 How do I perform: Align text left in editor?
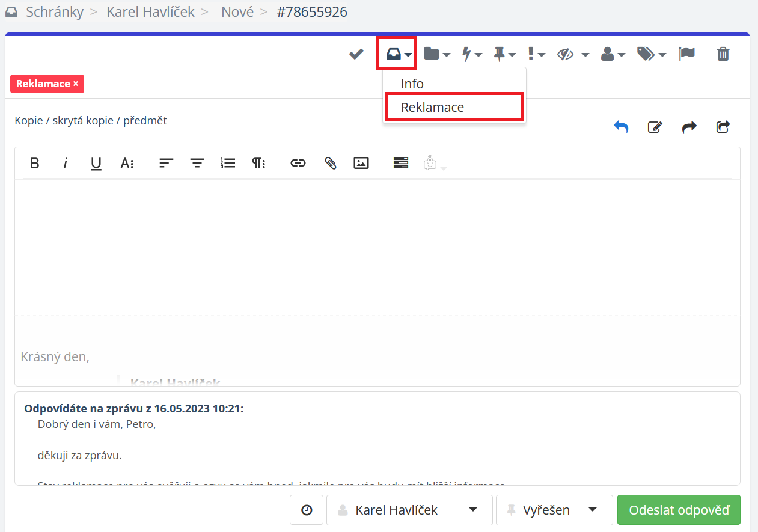[167, 163]
